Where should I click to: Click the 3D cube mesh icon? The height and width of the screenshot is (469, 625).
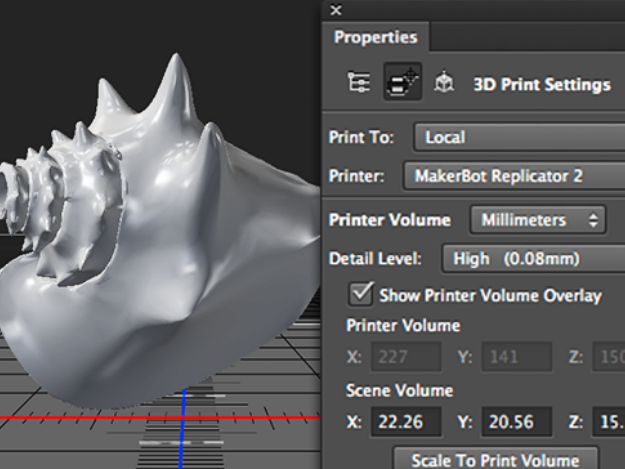[x=444, y=82]
